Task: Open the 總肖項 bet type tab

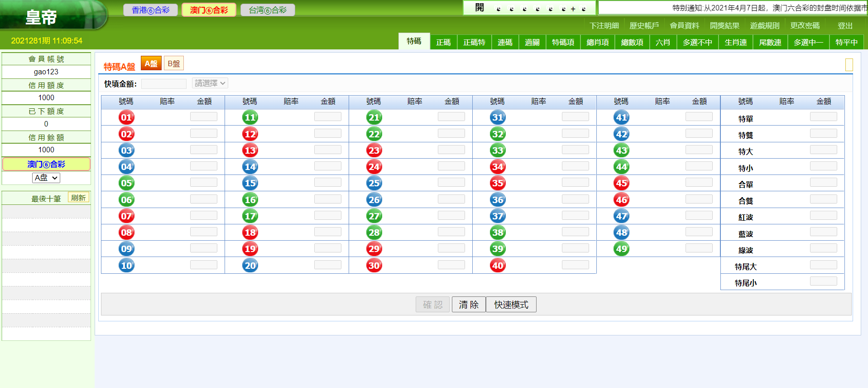Action: (x=598, y=42)
